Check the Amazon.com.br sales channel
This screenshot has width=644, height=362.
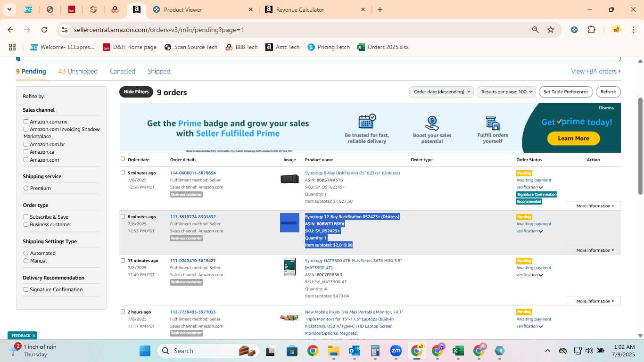click(26, 144)
